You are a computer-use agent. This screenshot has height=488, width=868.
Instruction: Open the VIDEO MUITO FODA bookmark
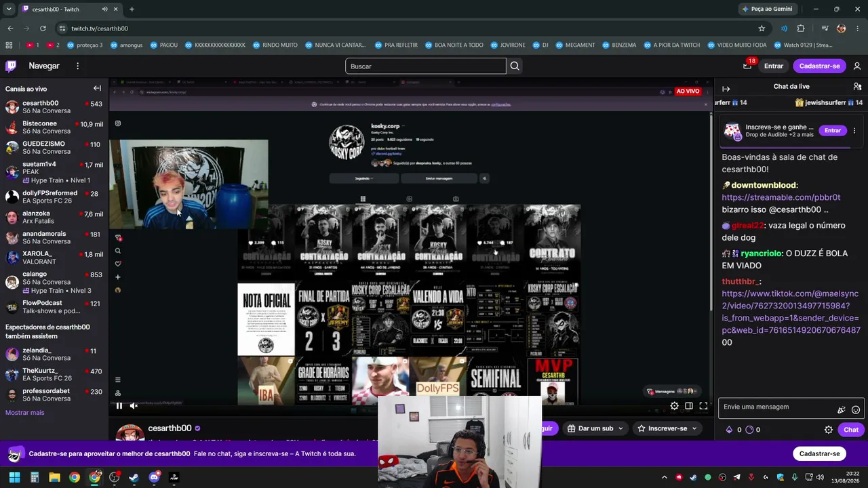pos(736,45)
